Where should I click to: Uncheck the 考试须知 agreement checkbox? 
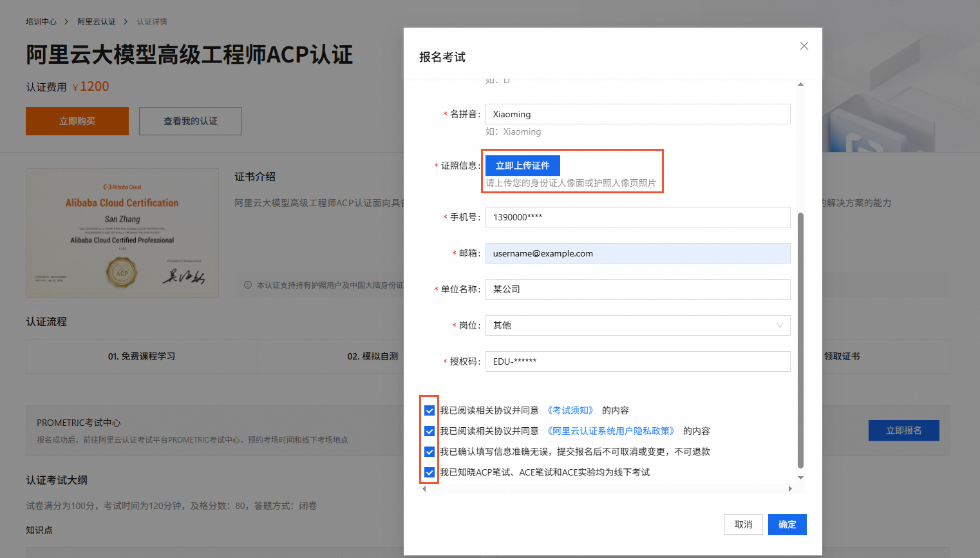429,410
